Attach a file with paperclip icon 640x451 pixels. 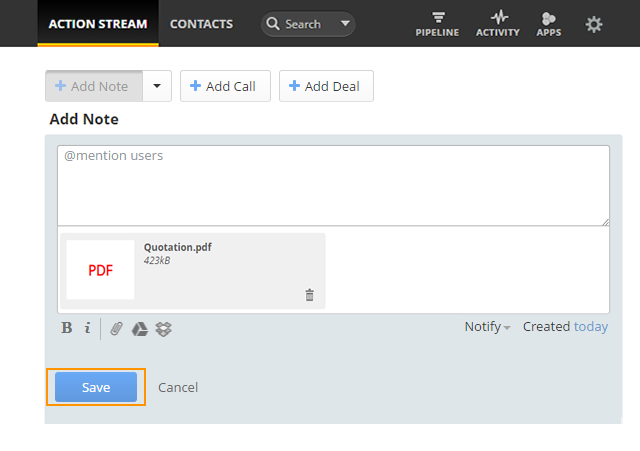pyautogui.click(x=116, y=329)
